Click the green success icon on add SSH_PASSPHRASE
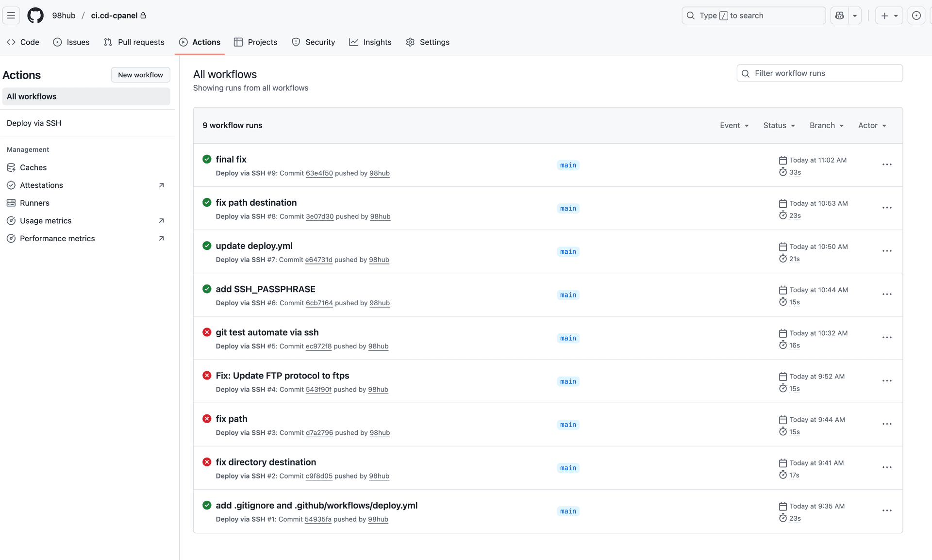932x560 pixels. 207,289
